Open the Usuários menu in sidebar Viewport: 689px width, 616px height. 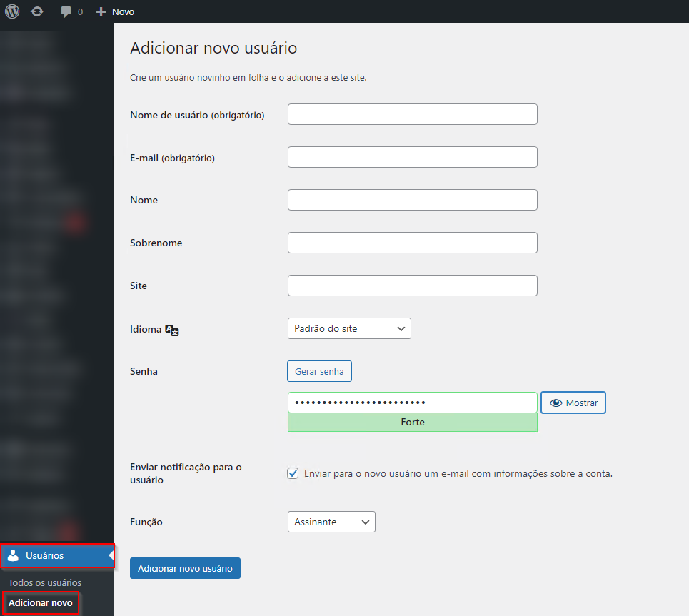click(58, 555)
